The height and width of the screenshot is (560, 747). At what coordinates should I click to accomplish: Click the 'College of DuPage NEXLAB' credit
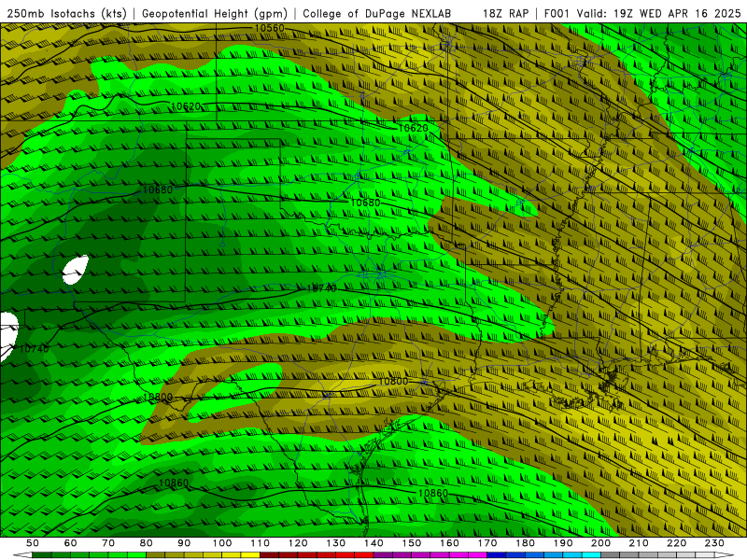click(376, 13)
